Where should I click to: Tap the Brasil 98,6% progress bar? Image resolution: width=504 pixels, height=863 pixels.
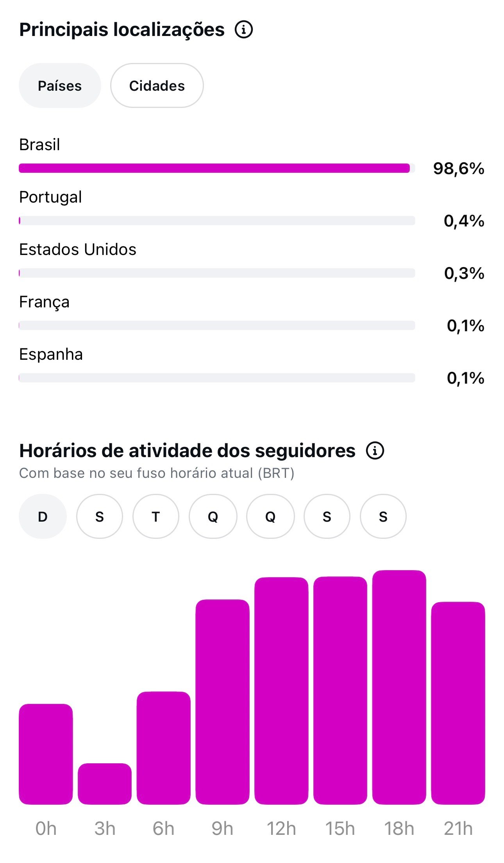coord(217,168)
